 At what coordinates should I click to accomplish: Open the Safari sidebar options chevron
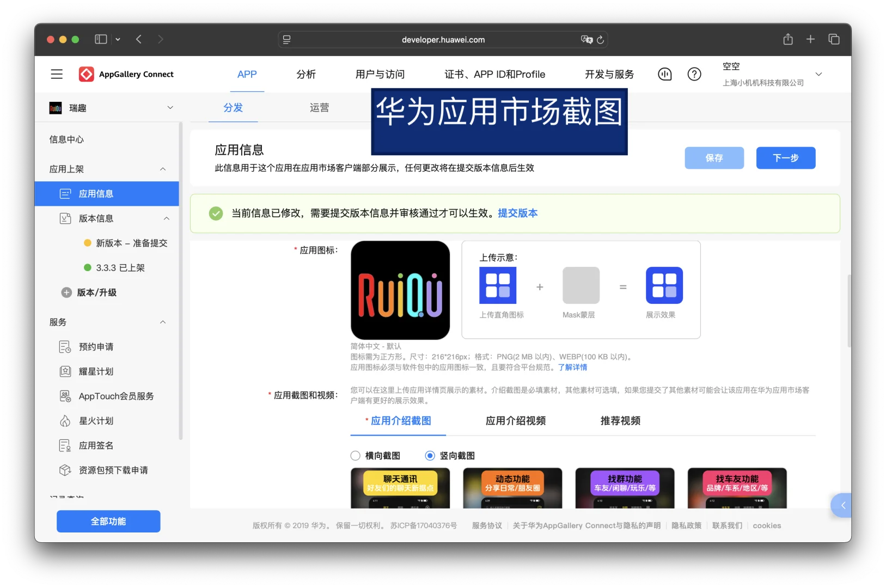[118, 39]
